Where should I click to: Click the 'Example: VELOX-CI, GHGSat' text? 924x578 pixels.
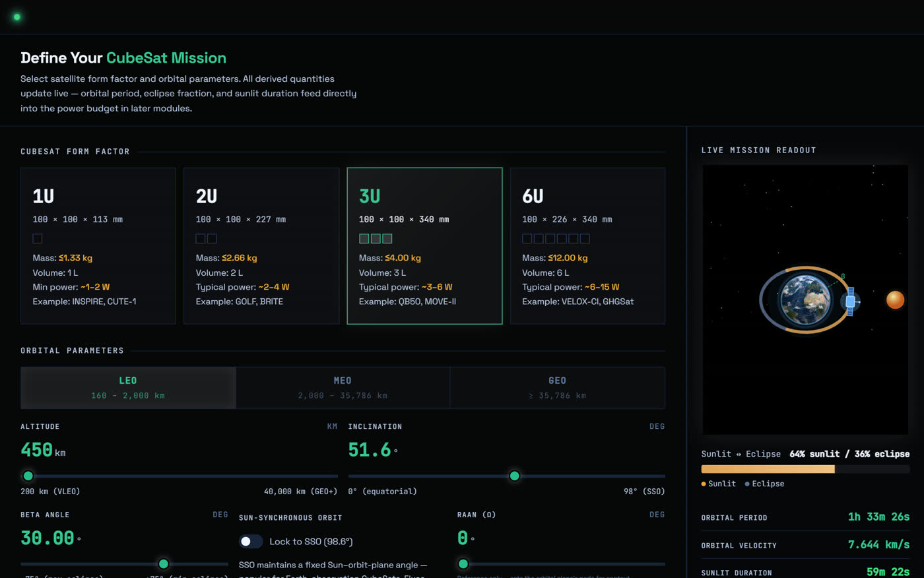(x=577, y=302)
